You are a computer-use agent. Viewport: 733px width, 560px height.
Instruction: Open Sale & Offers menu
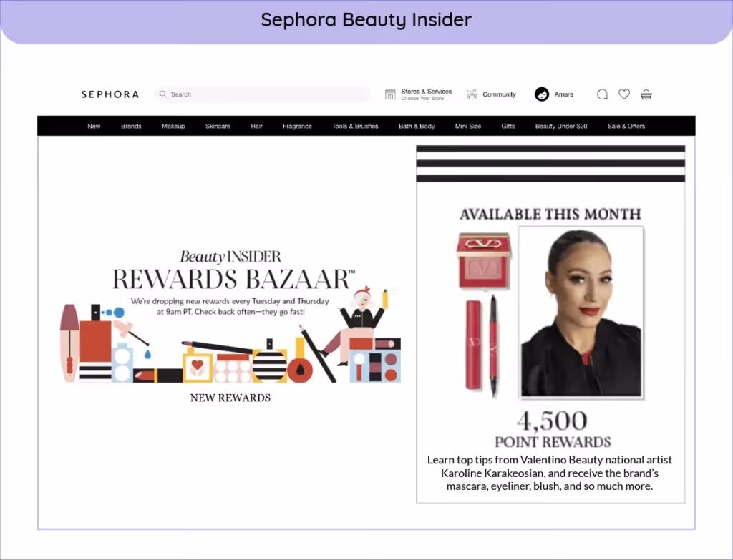coord(626,126)
